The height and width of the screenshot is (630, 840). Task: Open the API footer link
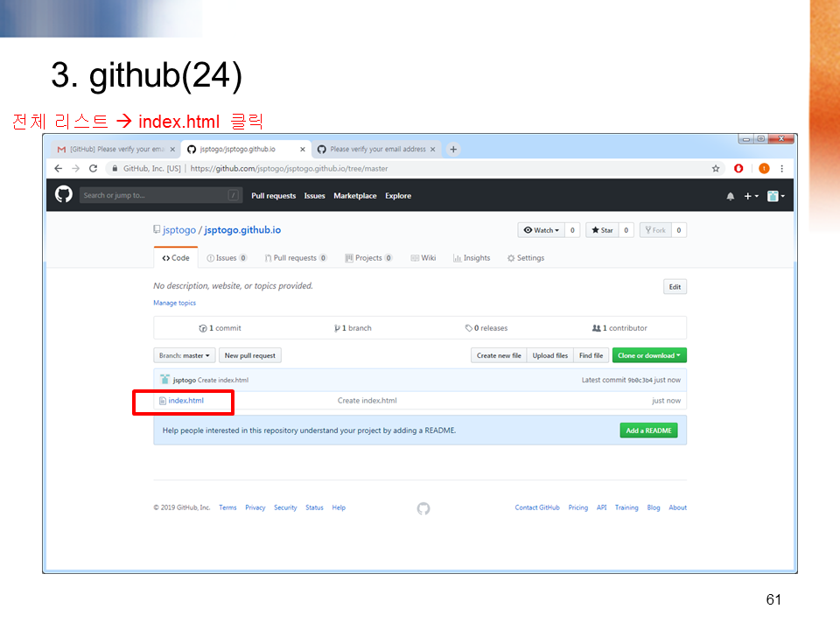pos(602,507)
